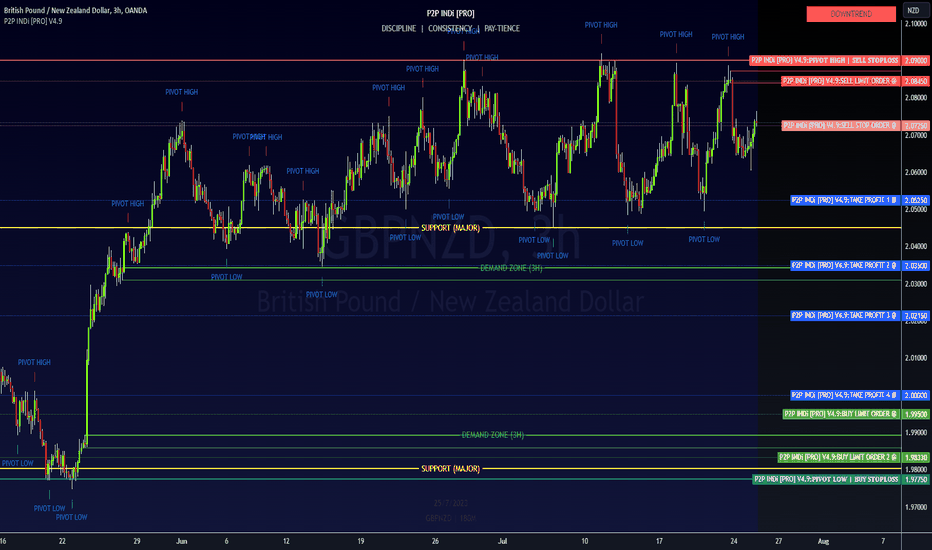Click the lower SUPPORT (MAJOR) yellow line label
This screenshot has height=550, width=932.
tap(450, 469)
